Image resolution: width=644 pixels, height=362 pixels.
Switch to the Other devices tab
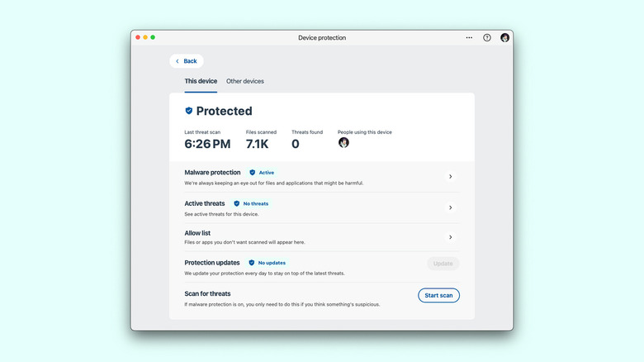tap(245, 81)
